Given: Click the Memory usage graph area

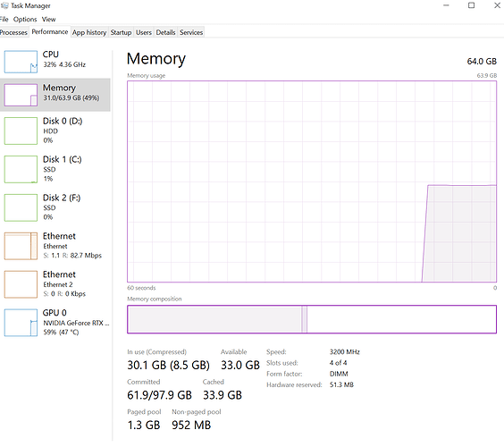Looking at the screenshot, I should tap(312, 181).
